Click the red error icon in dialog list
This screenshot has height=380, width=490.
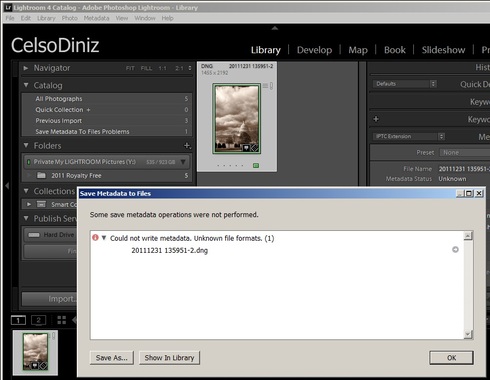[x=95, y=238]
